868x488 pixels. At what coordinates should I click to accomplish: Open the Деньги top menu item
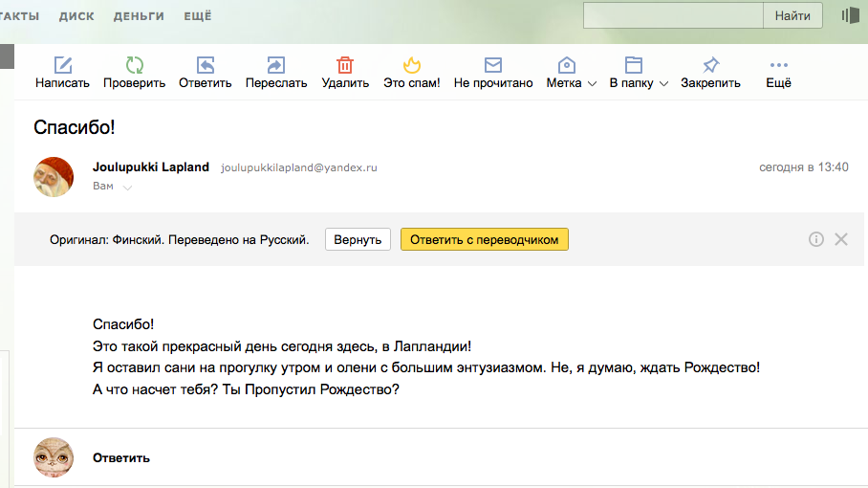coord(139,16)
